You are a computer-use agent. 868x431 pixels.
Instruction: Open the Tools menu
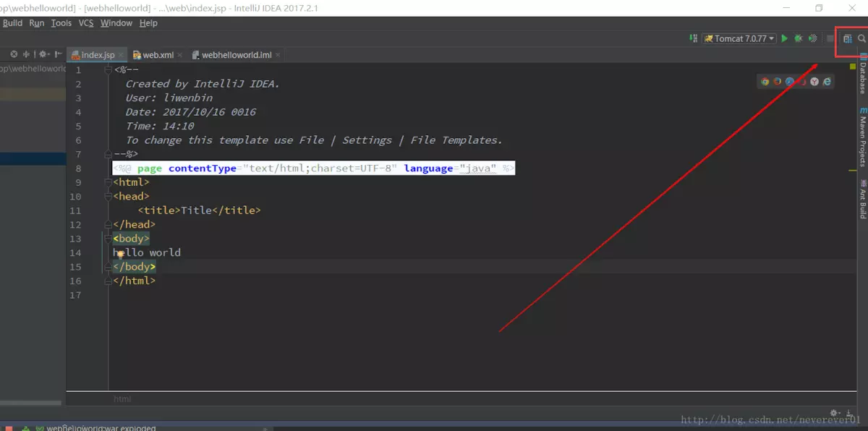tap(61, 23)
